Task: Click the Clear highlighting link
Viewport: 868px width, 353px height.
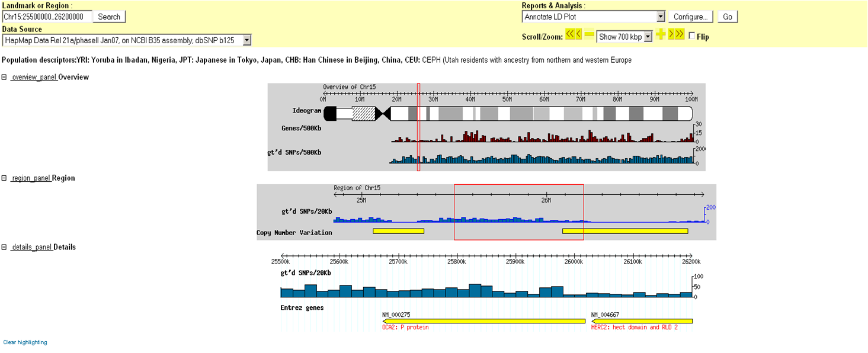Action: coord(25,342)
